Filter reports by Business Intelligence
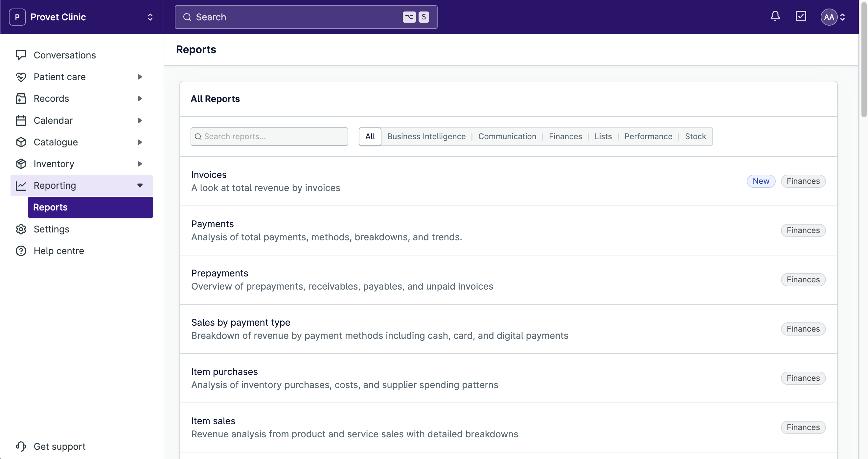Viewport: 868px width, 459px height. click(426, 136)
